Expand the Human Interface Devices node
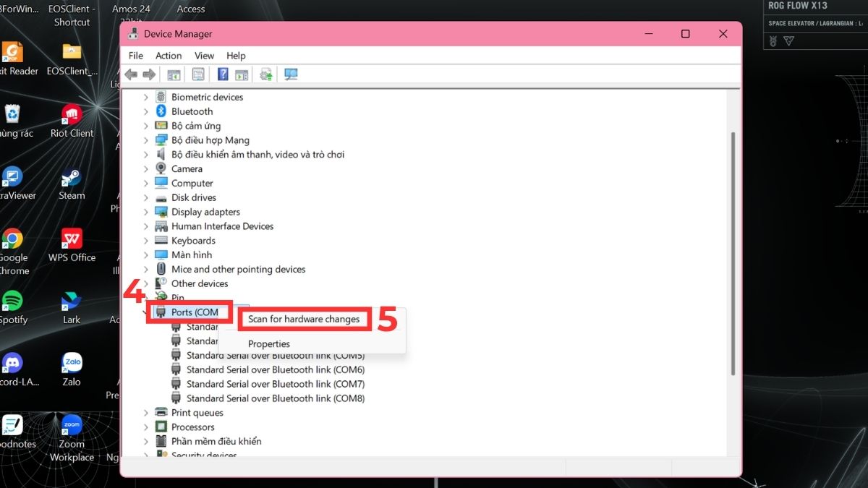868x488 pixels. 146,226
